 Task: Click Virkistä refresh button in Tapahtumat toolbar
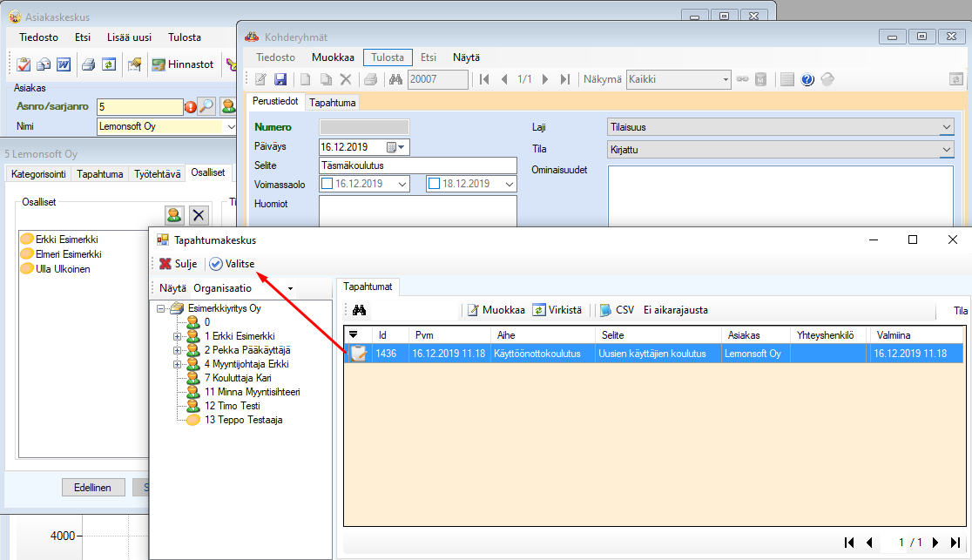pos(558,310)
